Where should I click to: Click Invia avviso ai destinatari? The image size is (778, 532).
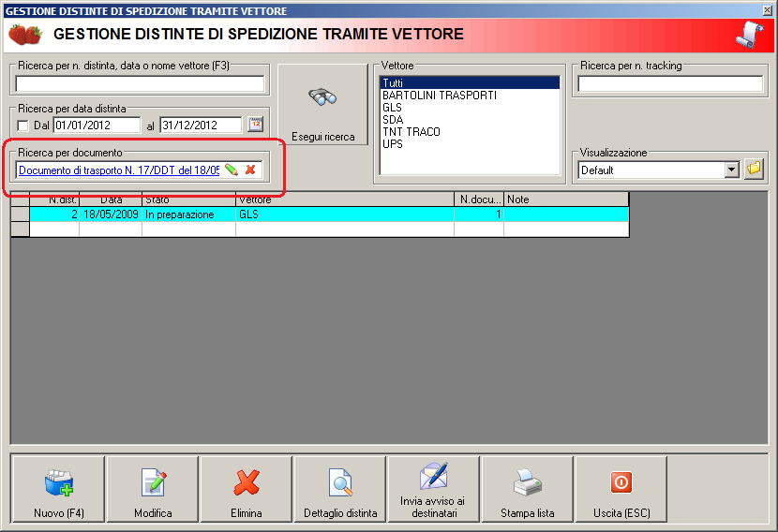click(x=434, y=489)
